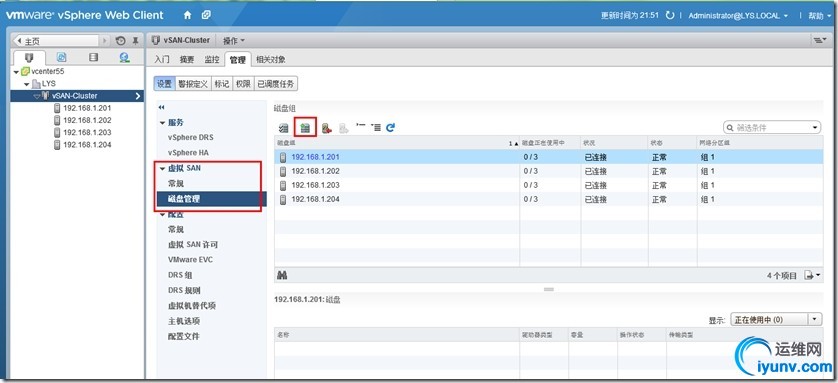
Task: Collapse the 服务 section
Action: 162,123
